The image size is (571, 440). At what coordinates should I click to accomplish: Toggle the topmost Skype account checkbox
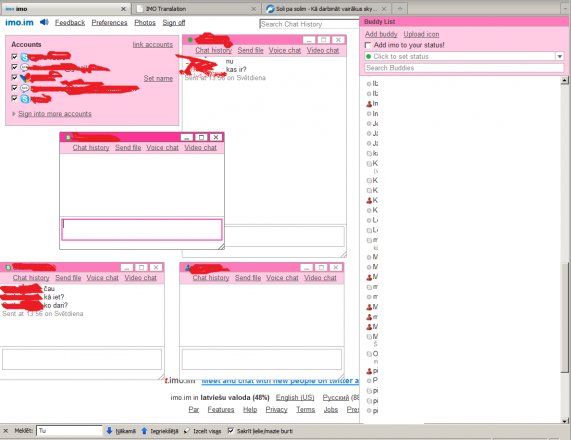tap(14, 56)
